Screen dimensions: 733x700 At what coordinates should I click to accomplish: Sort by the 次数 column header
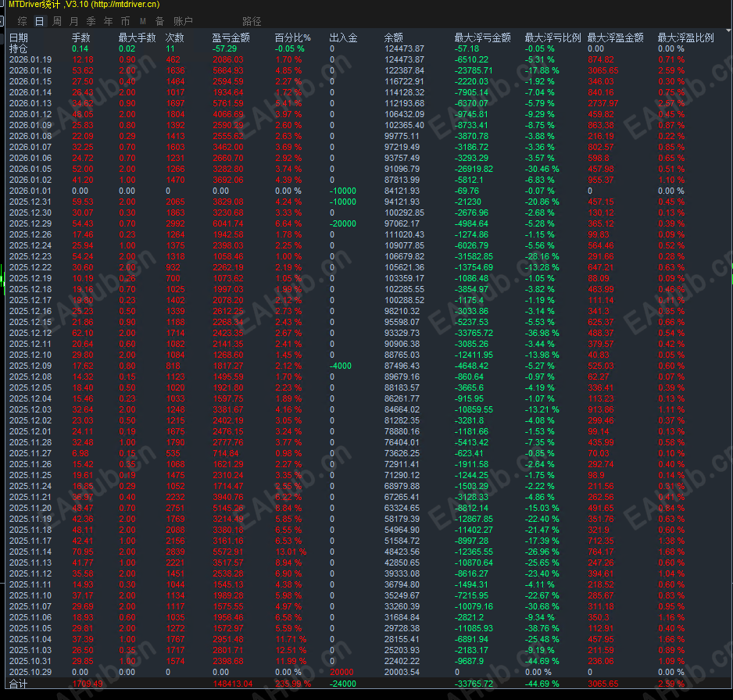click(x=174, y=37)
